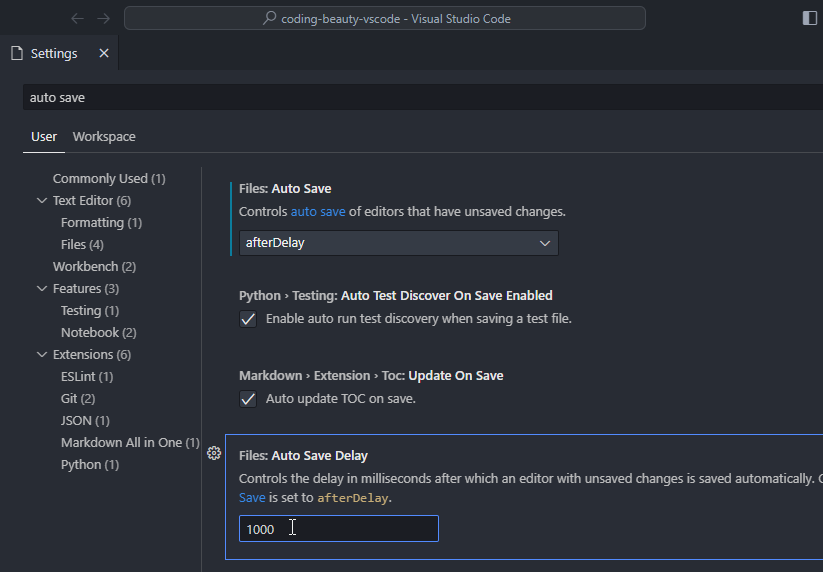Disable Auto Test Discover On Save checkbox

[249, 319]
